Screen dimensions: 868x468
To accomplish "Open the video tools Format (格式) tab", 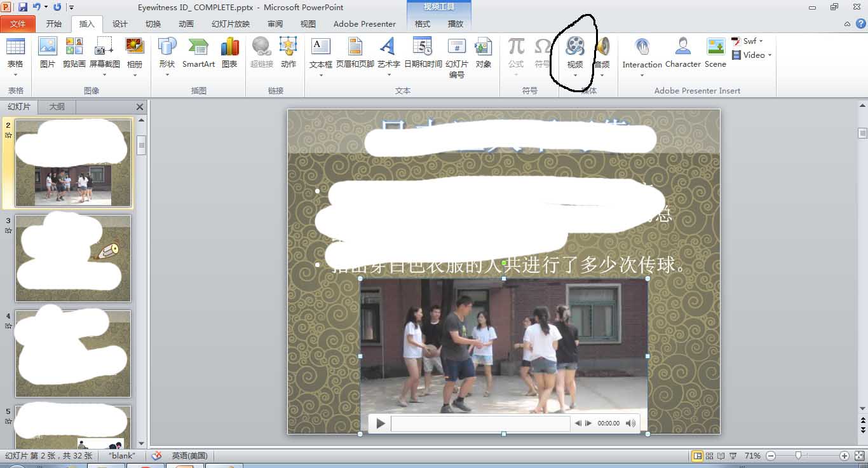I will 423,24.
